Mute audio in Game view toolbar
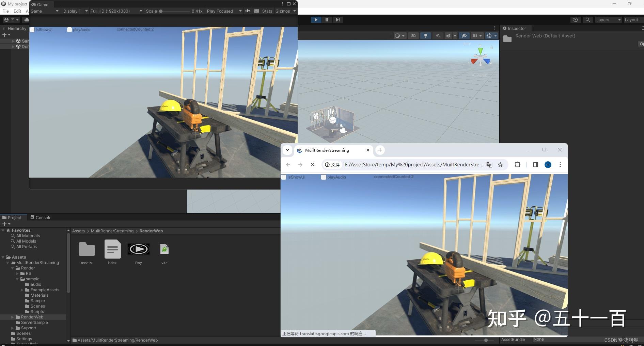This screenshot has height=346, width=644. click(248, 11)
